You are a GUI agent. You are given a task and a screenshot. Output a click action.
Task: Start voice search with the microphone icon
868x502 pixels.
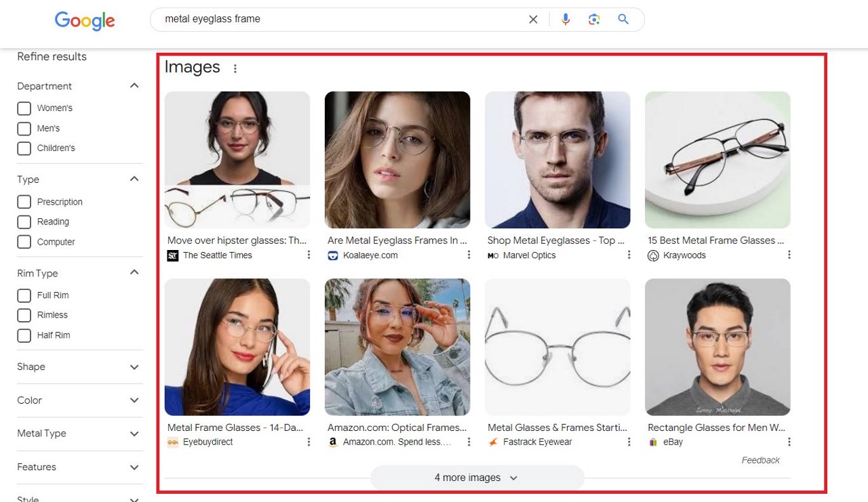coord(566,20)
